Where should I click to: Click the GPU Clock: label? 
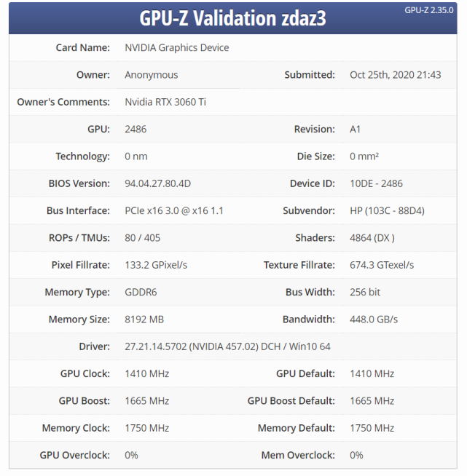(85, 373)
